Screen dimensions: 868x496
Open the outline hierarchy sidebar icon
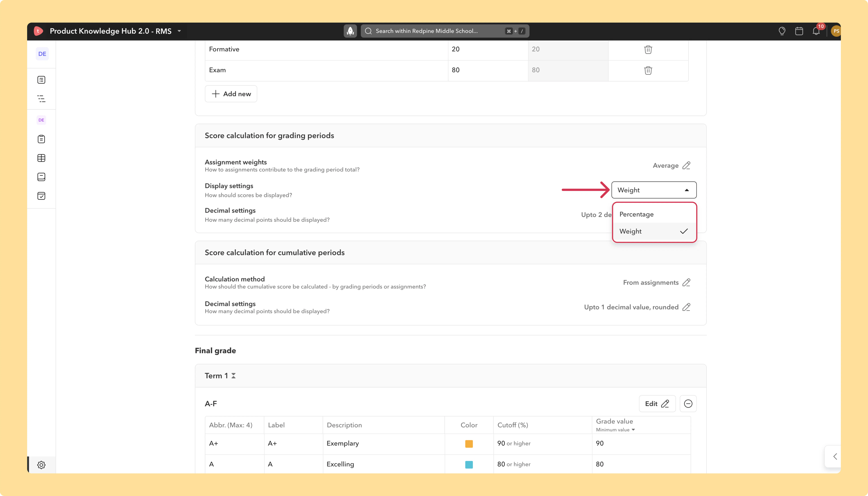pyautogui.click(x=41, y=99)
